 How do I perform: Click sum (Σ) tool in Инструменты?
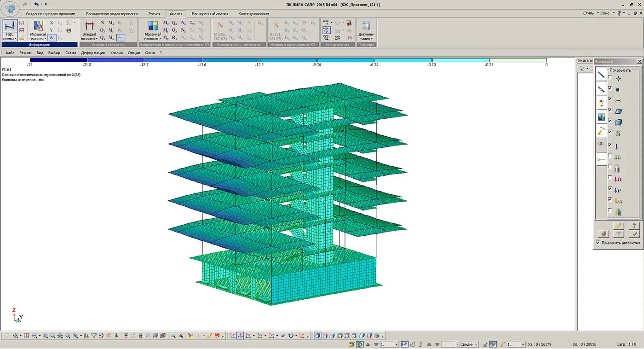point(337,38)
